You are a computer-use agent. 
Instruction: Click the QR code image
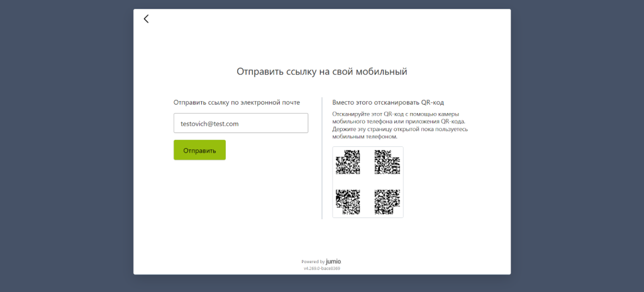pos(367,182)
